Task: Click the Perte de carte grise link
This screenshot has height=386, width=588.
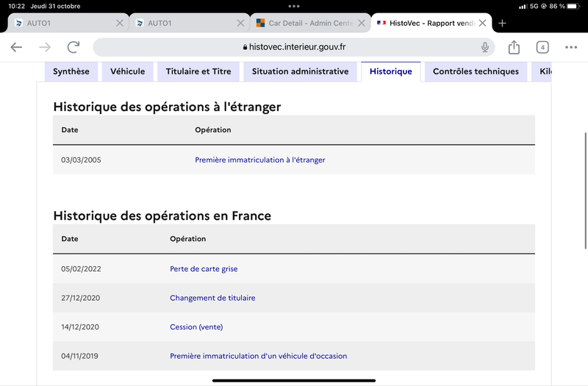Action: coord(204,268)
